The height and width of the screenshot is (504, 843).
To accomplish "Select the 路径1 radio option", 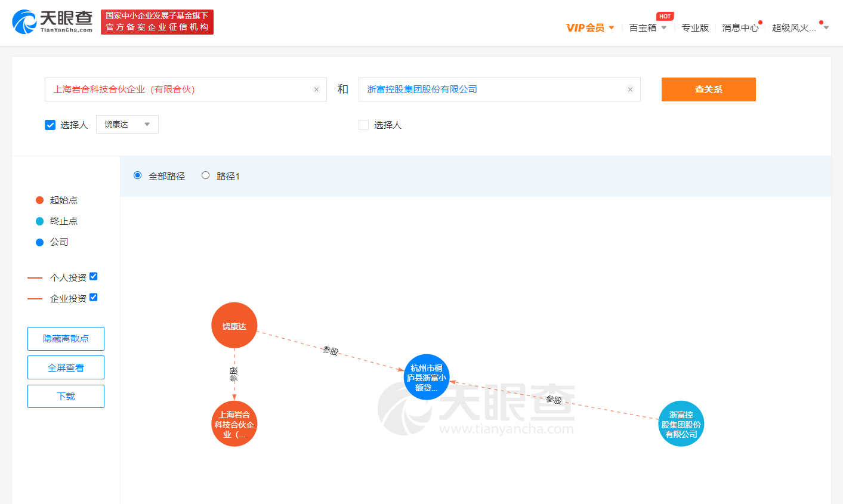I will pyautogui.click(x=206, y=175).
